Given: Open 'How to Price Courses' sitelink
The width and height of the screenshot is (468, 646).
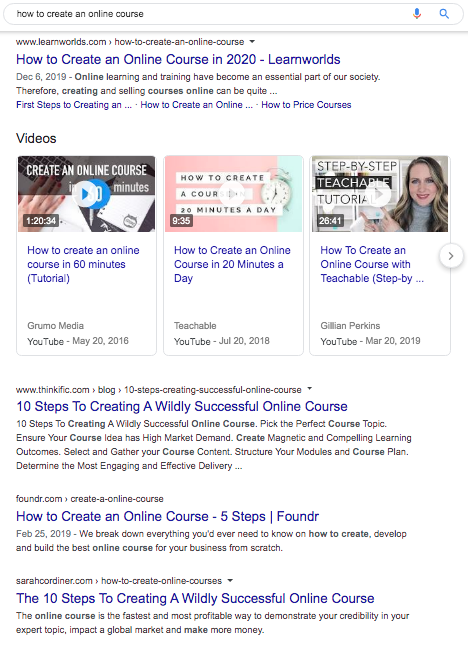Looking at the screenshot, I should [306, 105].
